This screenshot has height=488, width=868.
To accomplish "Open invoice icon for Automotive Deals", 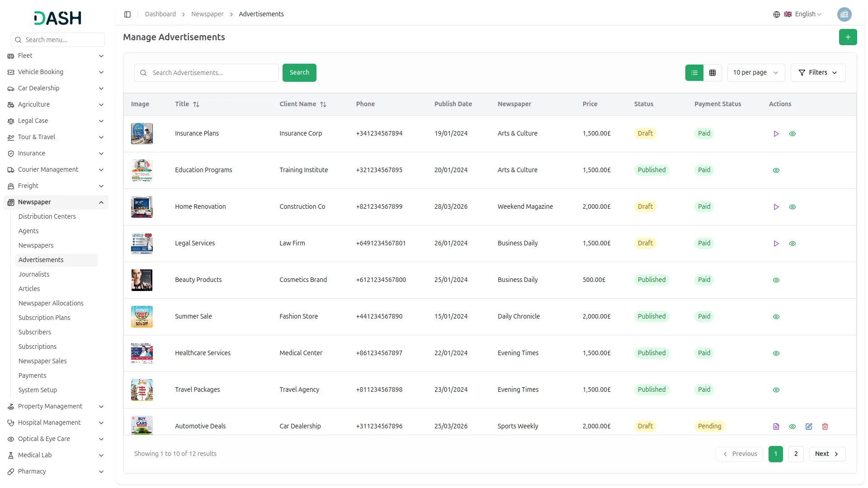I will (776, 427).
